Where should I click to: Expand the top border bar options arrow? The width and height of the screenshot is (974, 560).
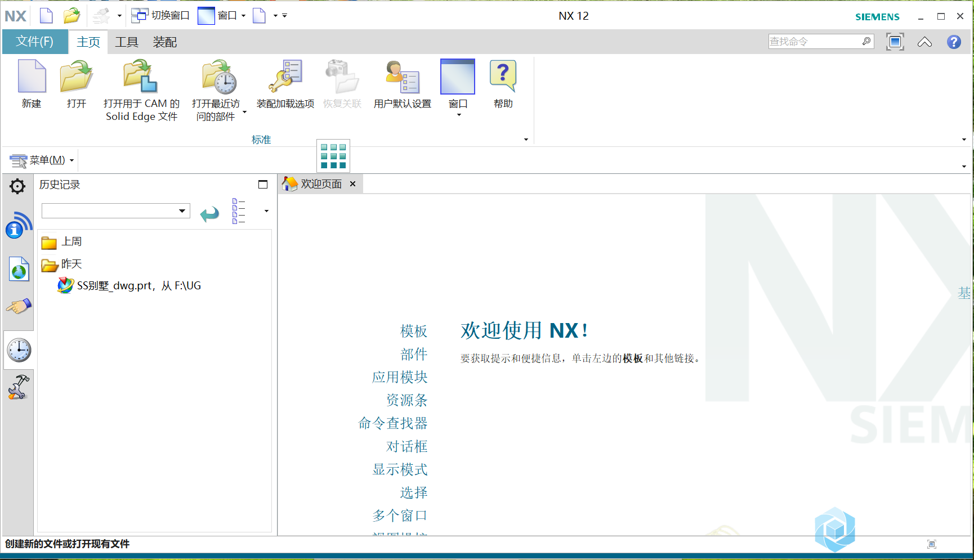964,167
